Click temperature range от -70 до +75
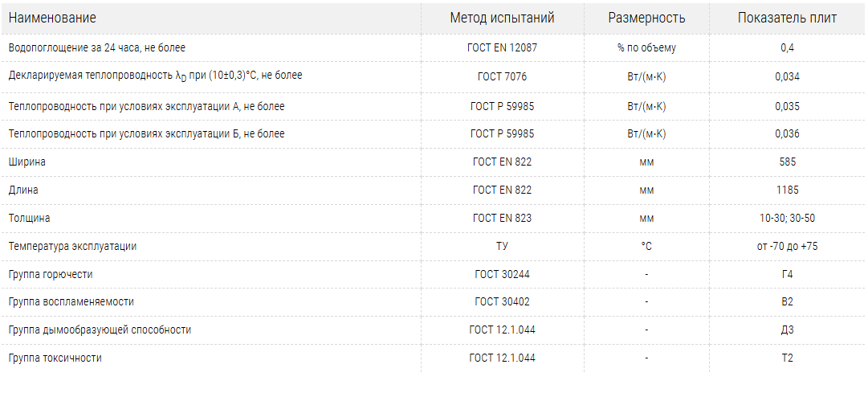Image resolution: width=868 pixels, height=393 pixels. click(x=787, y=246)
